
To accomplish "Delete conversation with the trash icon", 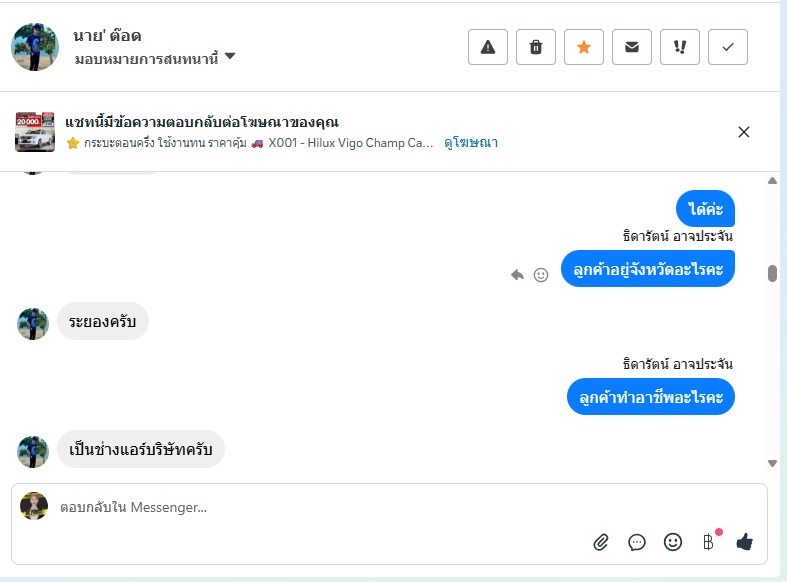I will [x=536, y=47].
